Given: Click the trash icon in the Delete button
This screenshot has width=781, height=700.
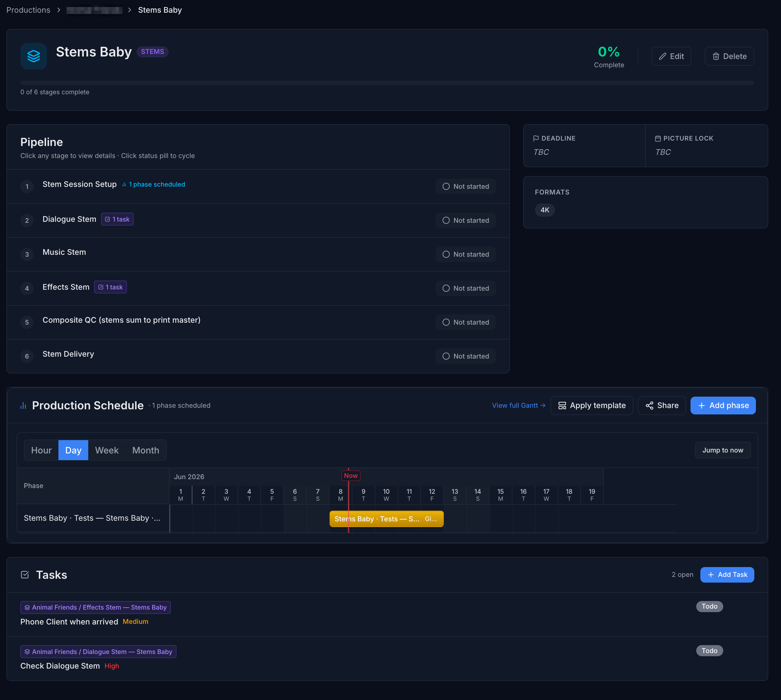Looking at the screenshot, I should [716, 56].
